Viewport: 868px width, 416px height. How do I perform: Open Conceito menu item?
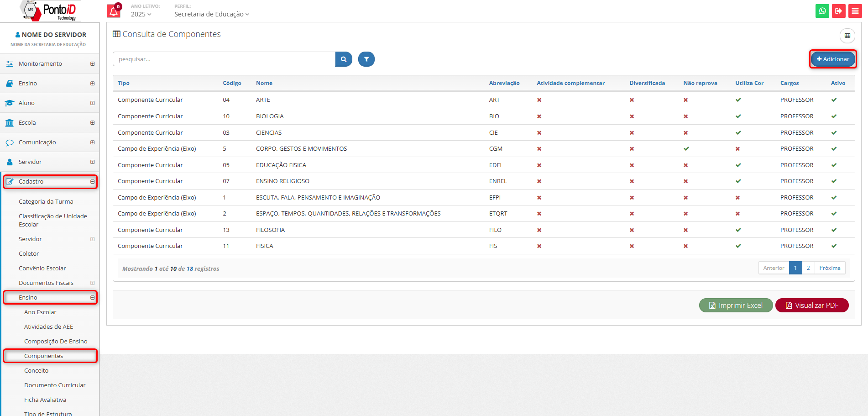point(36,371)
